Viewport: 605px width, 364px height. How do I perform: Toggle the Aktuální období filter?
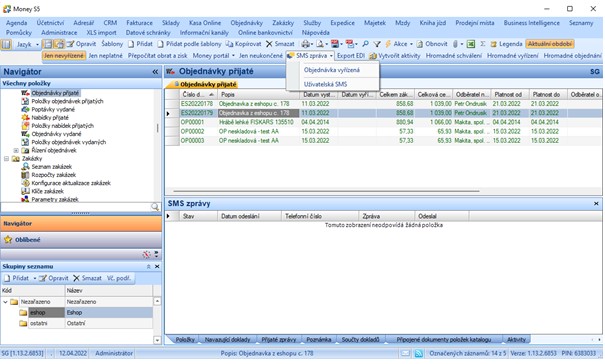point(550,44)
